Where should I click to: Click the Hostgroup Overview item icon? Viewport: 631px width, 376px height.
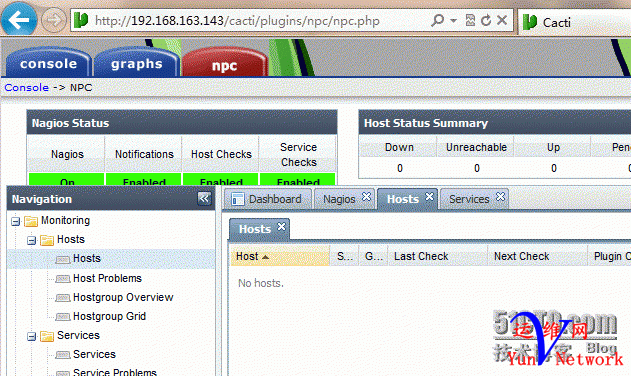coord(63,297)
